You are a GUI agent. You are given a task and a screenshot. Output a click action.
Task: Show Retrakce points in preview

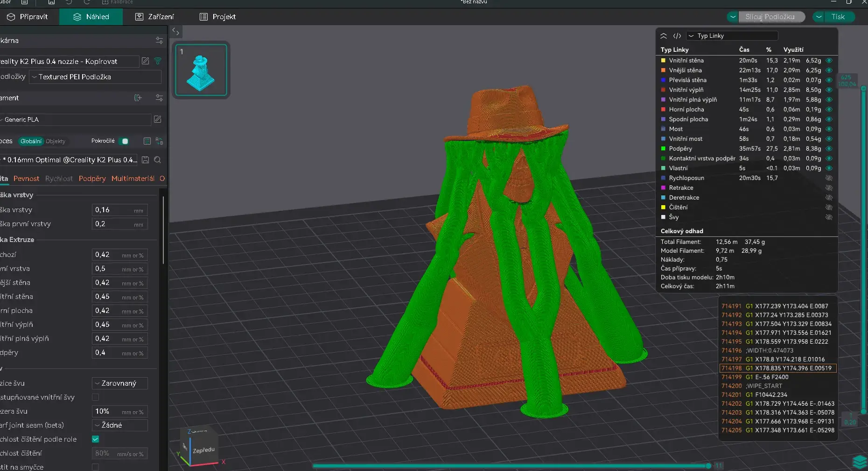coord(829,188)
